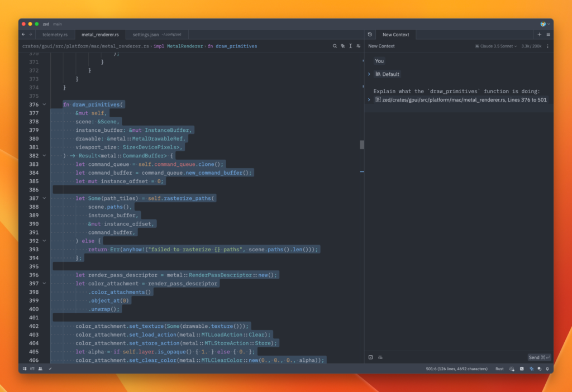This screenshot has height=392, width=572.
Task: Click zed project name in title bar
Action: click(x=46, y=24)
